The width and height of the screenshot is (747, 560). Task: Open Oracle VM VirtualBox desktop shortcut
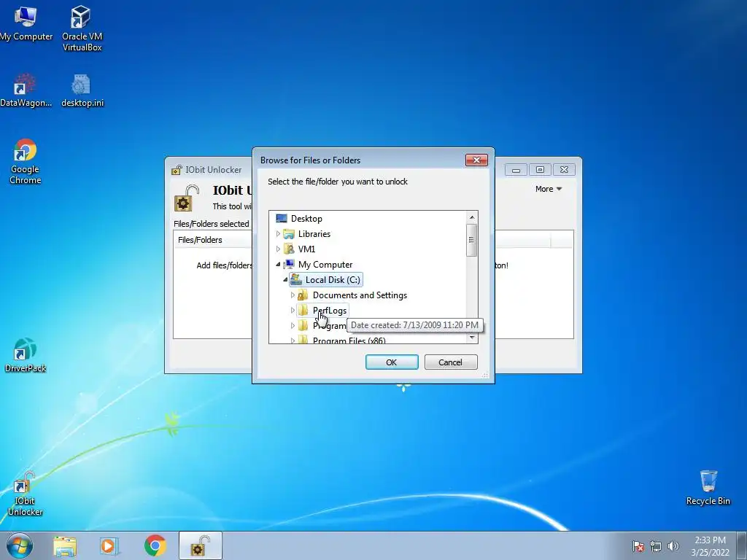tap(82, 28)
